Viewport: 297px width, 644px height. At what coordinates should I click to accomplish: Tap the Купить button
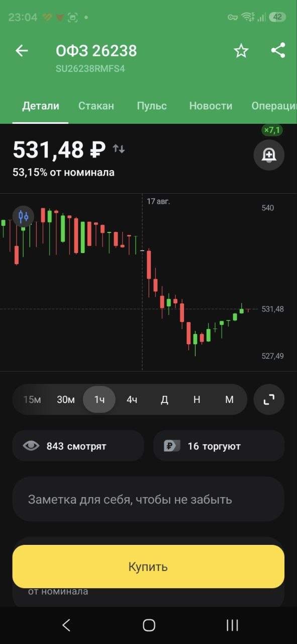(148, 567)
